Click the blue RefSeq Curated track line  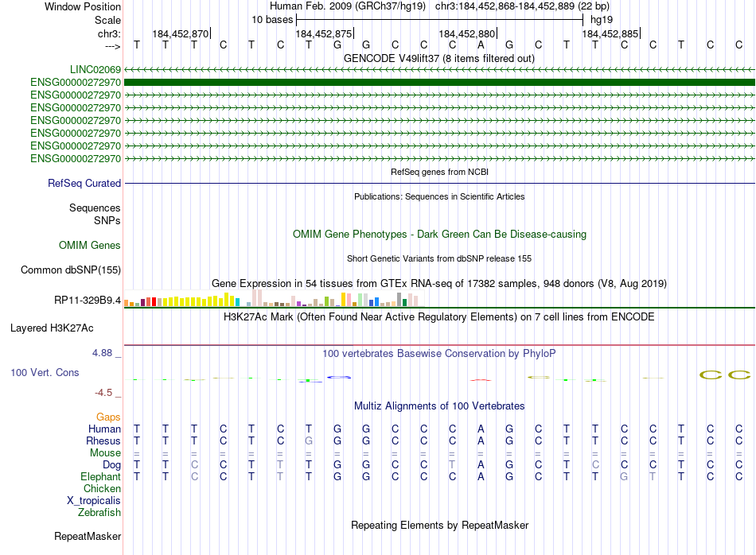coord(439,183)
